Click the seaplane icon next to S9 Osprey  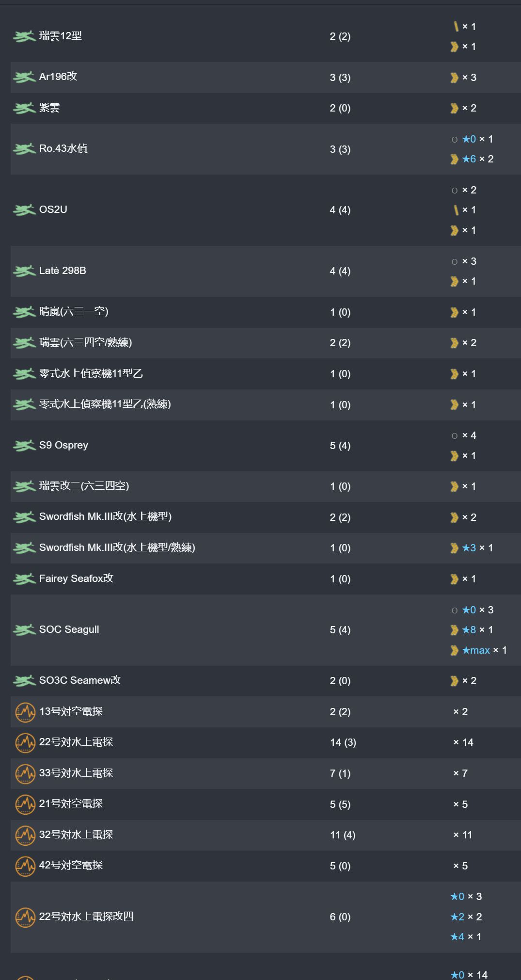24,446
